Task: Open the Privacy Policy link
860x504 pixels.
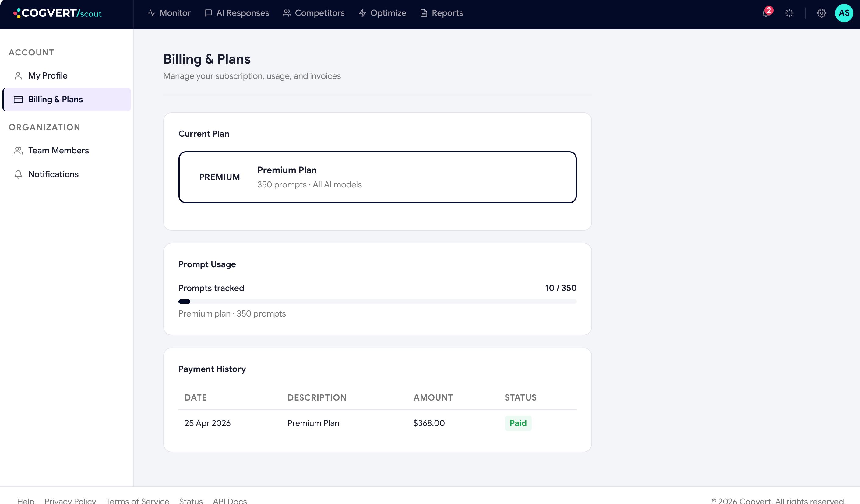Action: click(70, 501)
